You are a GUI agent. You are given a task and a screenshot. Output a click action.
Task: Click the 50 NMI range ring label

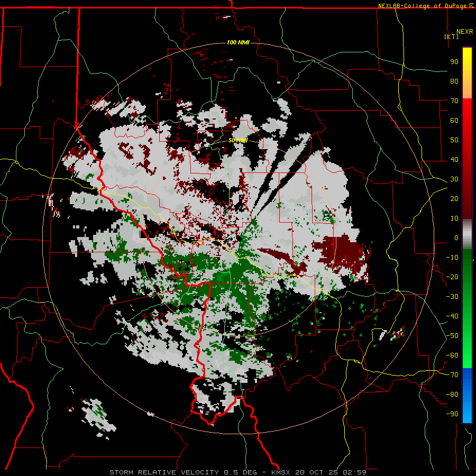pyautogui.click(x=238, y=140)
